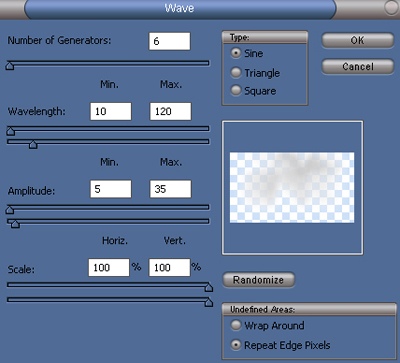Click the wave preview thumbnail
Screen dimensions: 400x363
pyautogui.click(x=292, y=188)
